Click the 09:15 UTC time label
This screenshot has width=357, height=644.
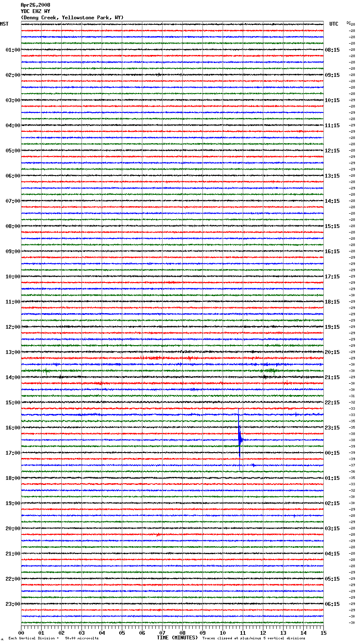(332, 75)
